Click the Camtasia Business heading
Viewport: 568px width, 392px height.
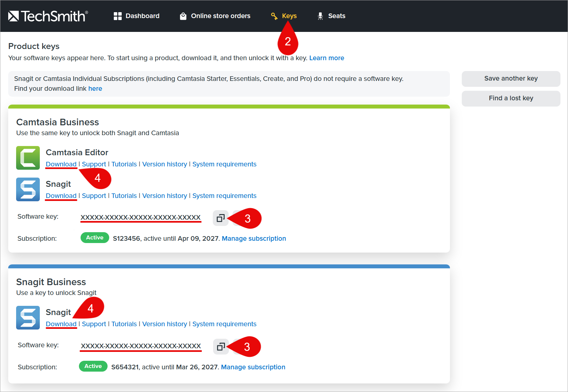[58, 122]
